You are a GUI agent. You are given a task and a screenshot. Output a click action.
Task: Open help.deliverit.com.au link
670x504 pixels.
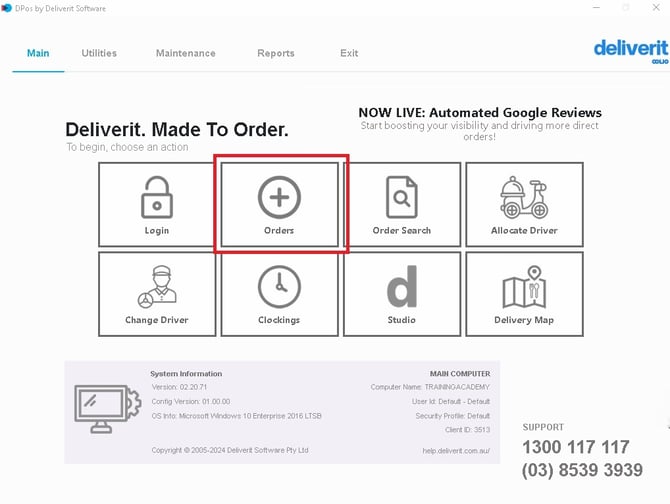456,451
